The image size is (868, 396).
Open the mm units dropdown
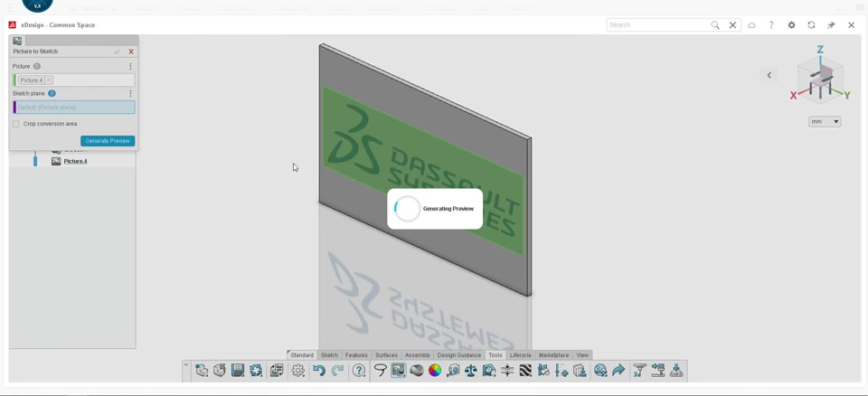click(825, 121)
